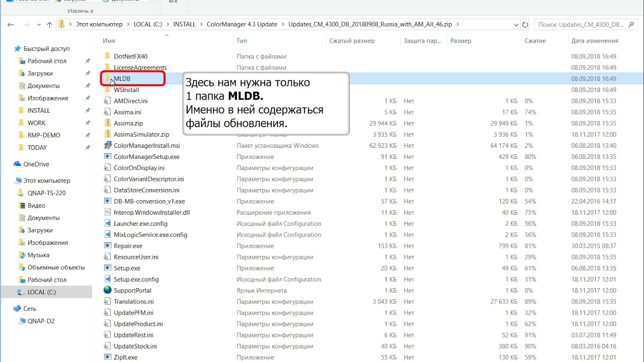Sort by the Имя column header
The height and width of the screenshot is (362, 644).
[x=109, y=41]
